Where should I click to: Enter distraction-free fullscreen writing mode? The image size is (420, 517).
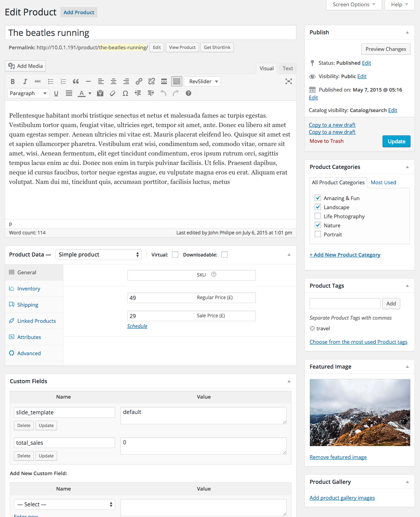coord(289,81)
